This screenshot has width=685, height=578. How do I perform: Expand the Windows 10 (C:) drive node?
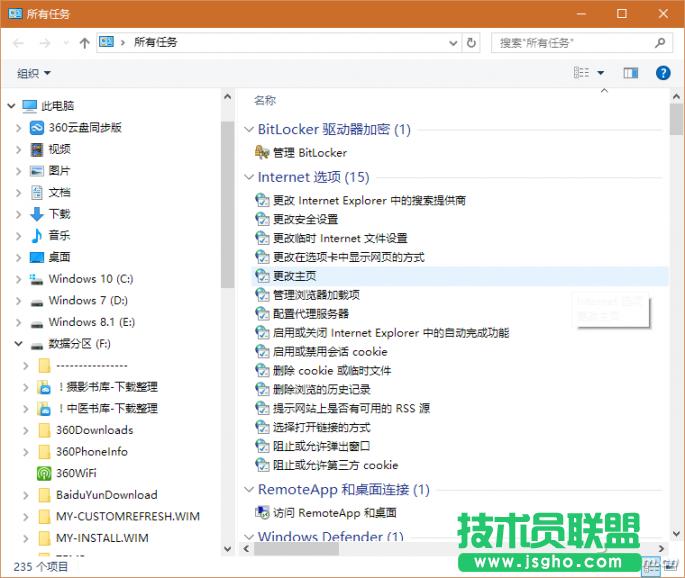tap(18, 279)
